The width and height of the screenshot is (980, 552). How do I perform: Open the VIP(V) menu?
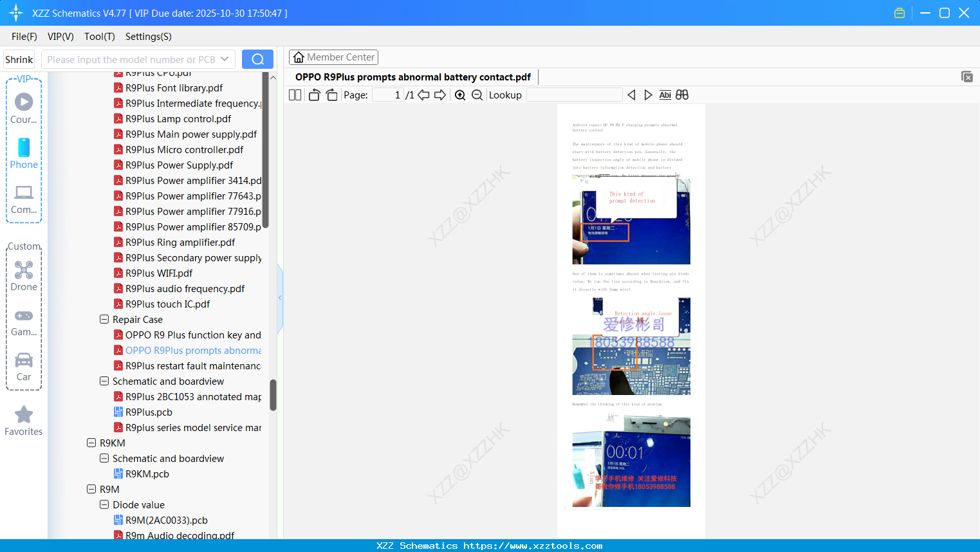(60, 37)
